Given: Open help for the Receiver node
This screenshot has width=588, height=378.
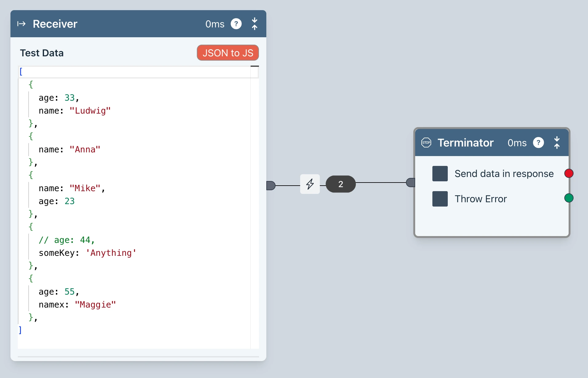Looking at the screenshot, I should pyautogui.click(x=236, y=24).
